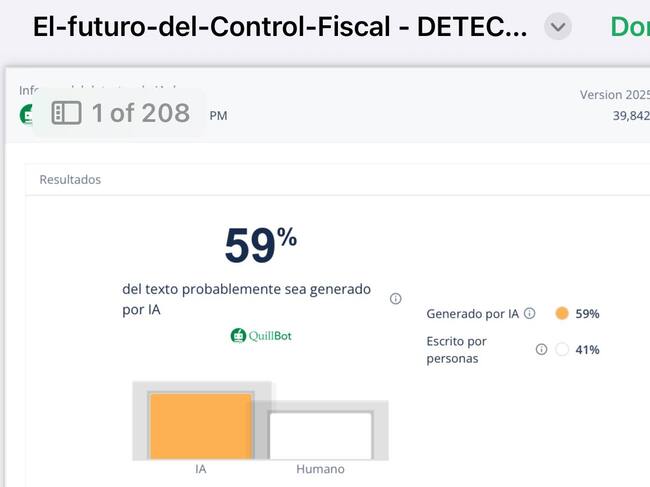Click the large 59% result figure
Image resolution: width=650 pixels, height=487 pixels.
[260, 245]
